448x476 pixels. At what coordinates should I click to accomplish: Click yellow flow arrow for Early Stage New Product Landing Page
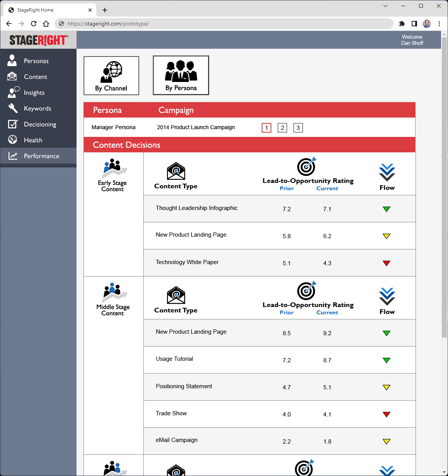coord(387,236)
